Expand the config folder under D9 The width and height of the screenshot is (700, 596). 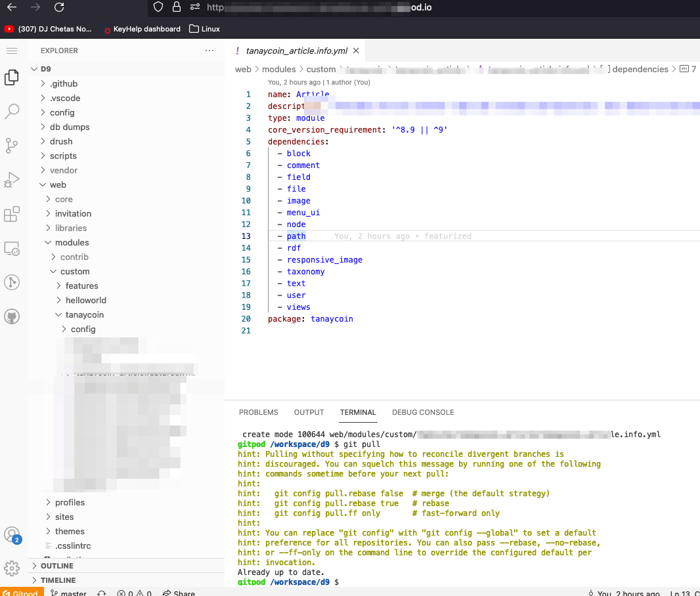tap(126, 112)
